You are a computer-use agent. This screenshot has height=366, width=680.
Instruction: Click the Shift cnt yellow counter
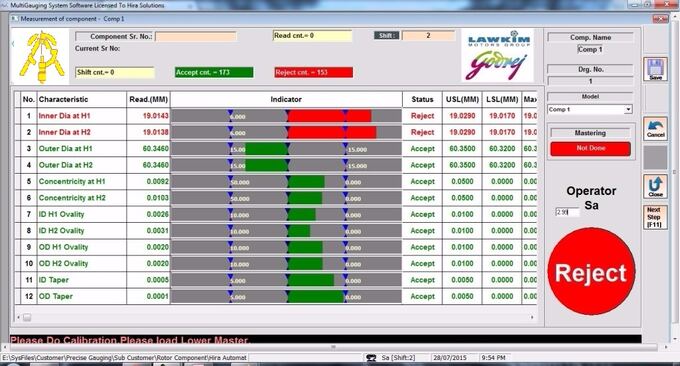(x=115, y=72)
